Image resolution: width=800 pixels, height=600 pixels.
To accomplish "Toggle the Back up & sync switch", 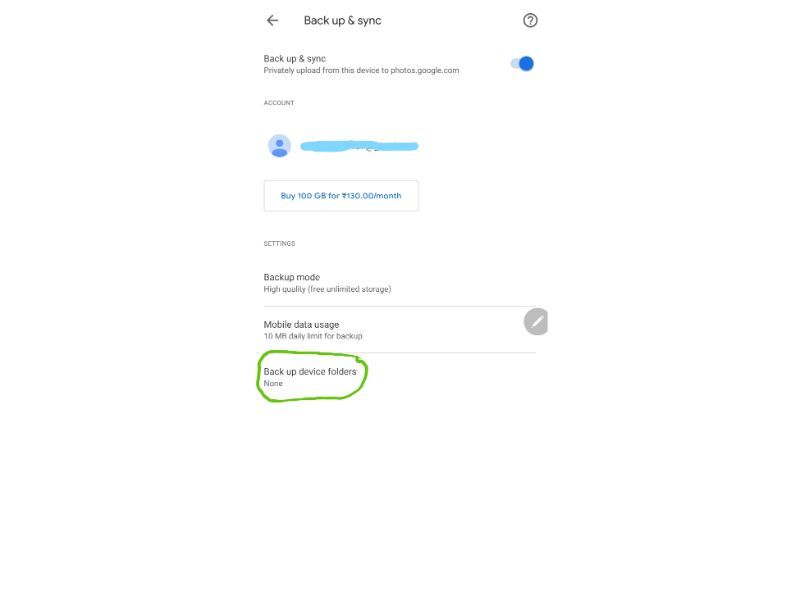I will 522,64.
